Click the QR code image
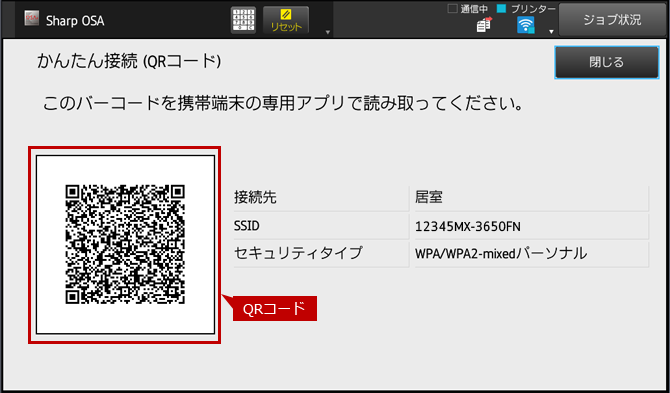This screenshot has width=670, height=393. 125,244
